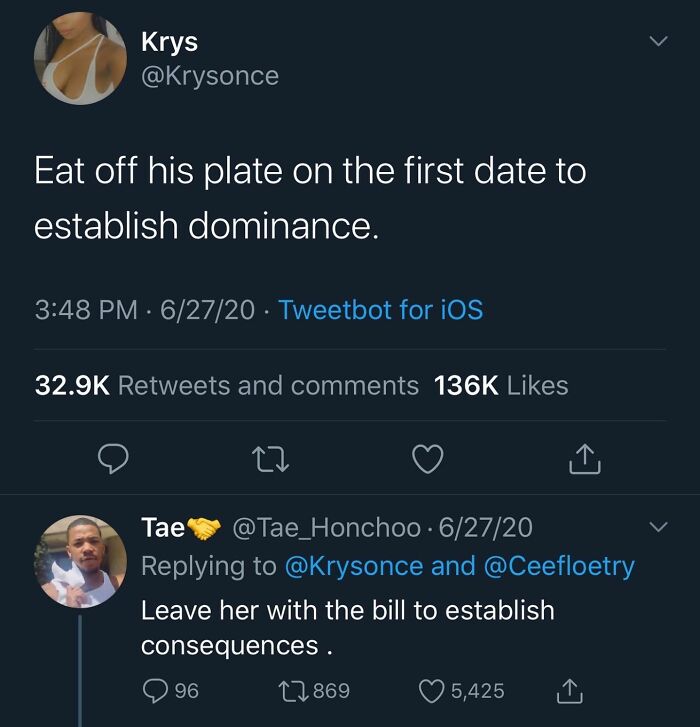Reply to Tae's tweet with comment icon
The image size is (700, 727).
click(x=155, y=691)
